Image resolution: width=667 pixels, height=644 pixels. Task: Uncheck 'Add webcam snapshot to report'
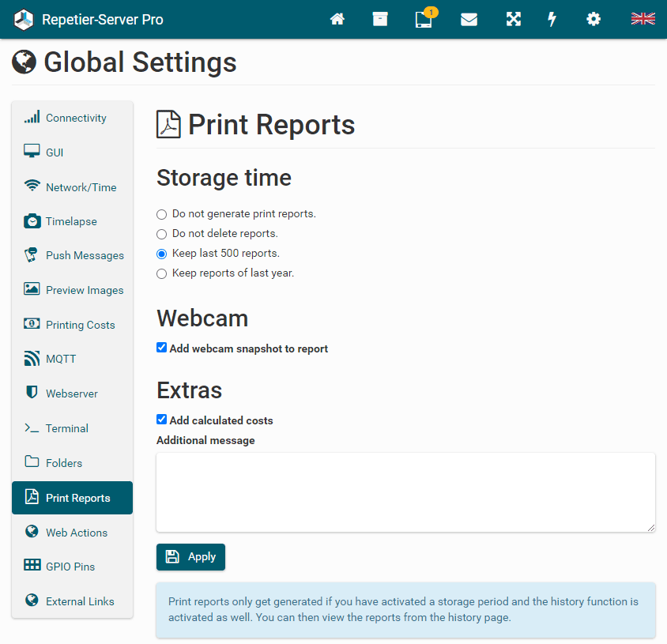coord(162,348)
